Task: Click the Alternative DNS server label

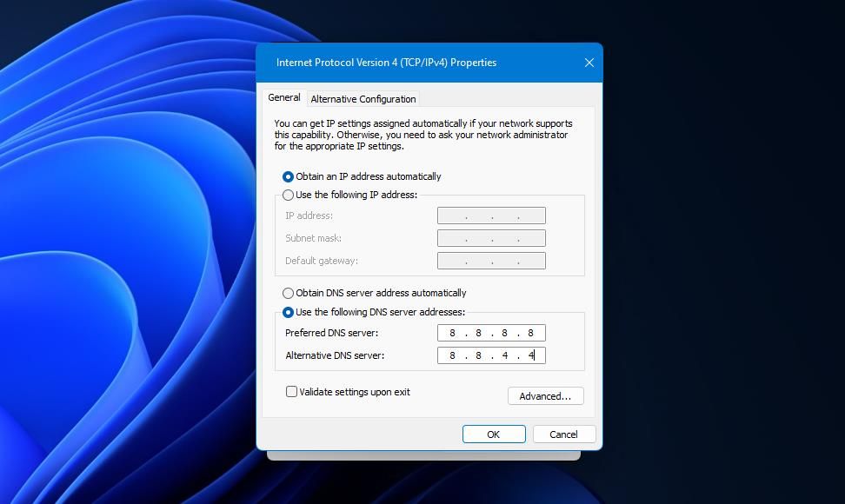Action: 335,355
